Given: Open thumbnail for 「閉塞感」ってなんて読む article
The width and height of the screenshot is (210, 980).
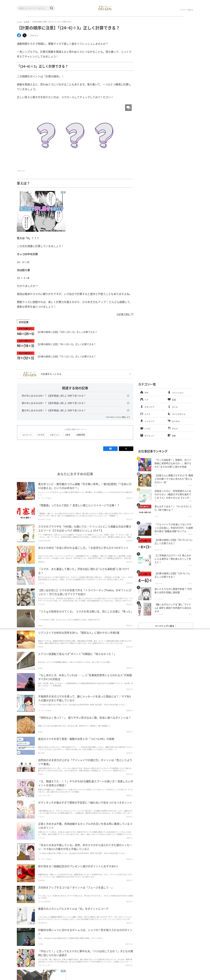Looking at the screenshot, I should [26, 512].
